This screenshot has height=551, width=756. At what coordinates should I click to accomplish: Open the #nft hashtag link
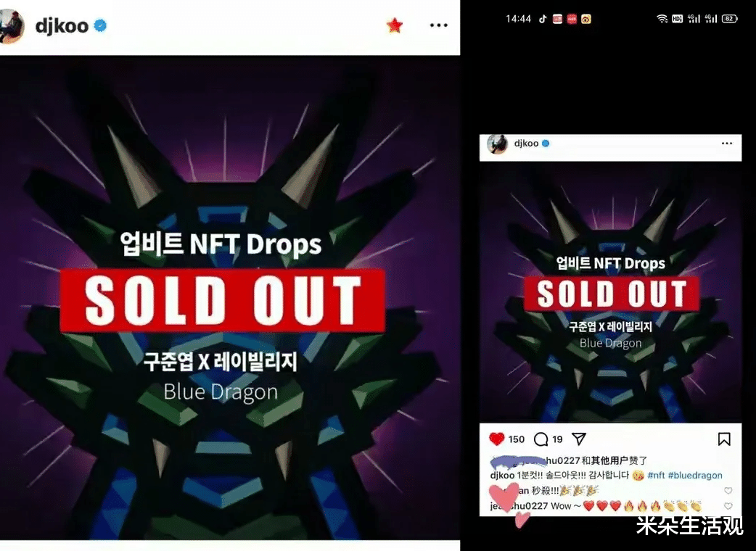coord(656,476)
